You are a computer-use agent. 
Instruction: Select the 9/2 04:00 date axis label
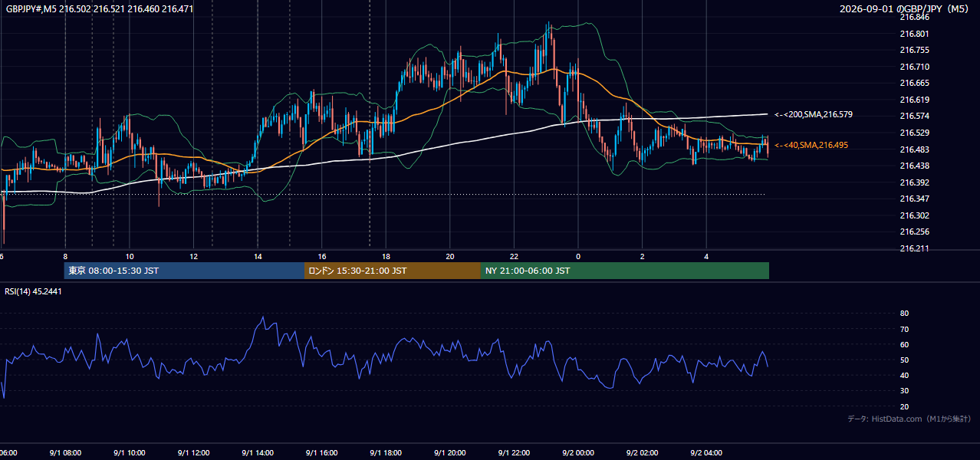click(x=707, y=453)
